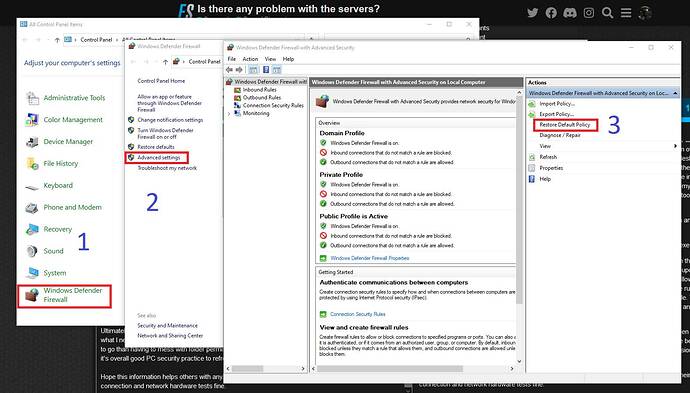Screen dimensions: 690x393
Task: Select Outbound Rules in the tree
Action: click(x=262, y=98)
